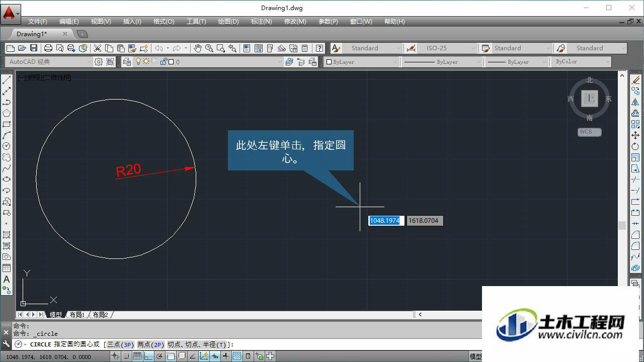This screenshot has width=644, height=362.
Task: Toggle Ortho Mode in the status bar
Action: [x=148, y=356]
